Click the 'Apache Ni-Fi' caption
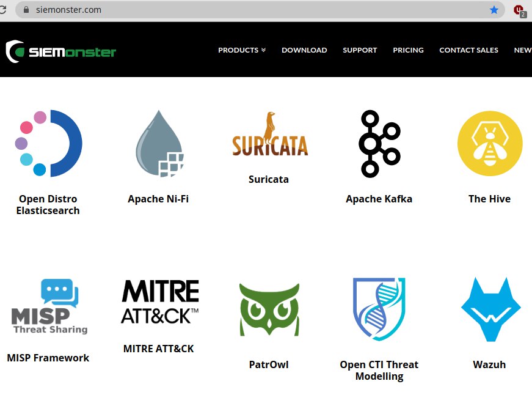The width and height of the screenshot is (532, 414). click(x=158, y=199)
